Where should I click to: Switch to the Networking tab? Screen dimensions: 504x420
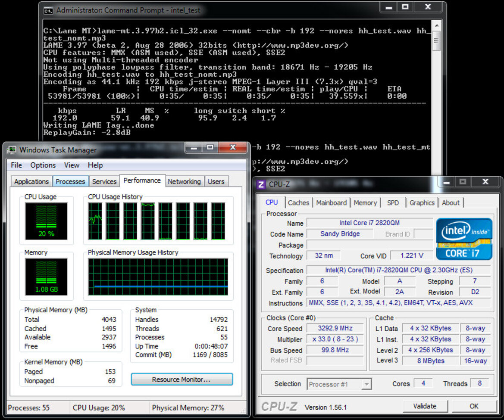(x=184, y=181)
